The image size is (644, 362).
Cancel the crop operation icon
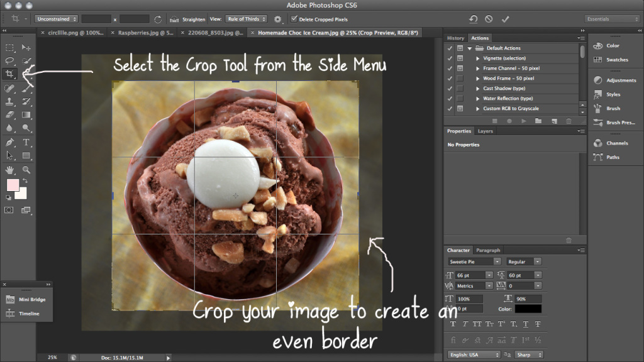click(489, 19)
